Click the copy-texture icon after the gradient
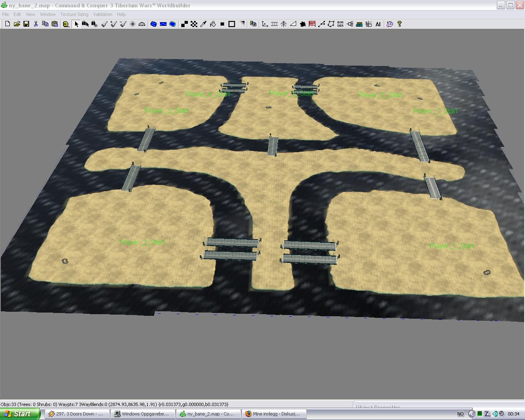Viewport: 525px width, 420px height. point(253,24)
